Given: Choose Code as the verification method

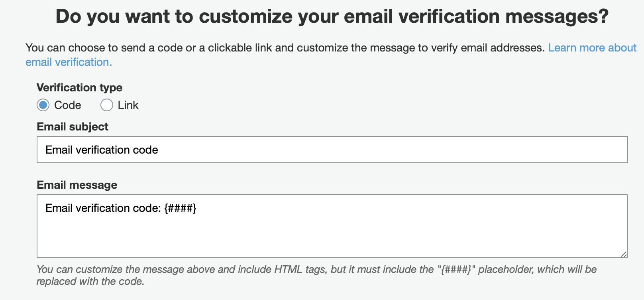Looking at the screenshot, I should click(44, 105).
